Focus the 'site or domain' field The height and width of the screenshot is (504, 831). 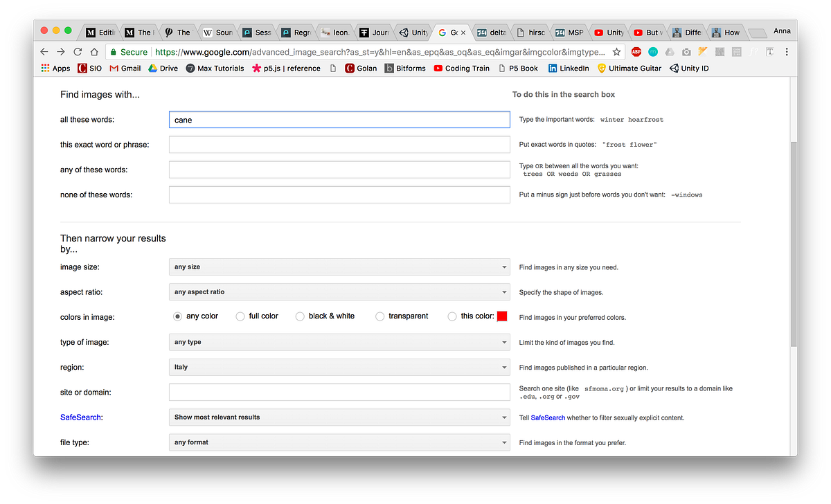pyautogui.click(x=339, y=392)
